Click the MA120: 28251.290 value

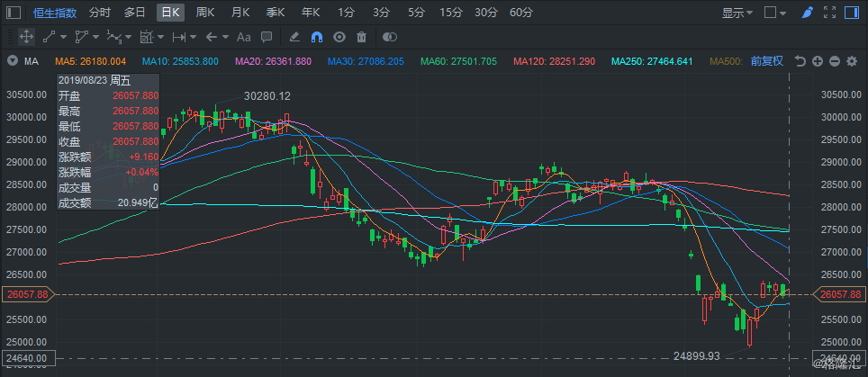554,61
